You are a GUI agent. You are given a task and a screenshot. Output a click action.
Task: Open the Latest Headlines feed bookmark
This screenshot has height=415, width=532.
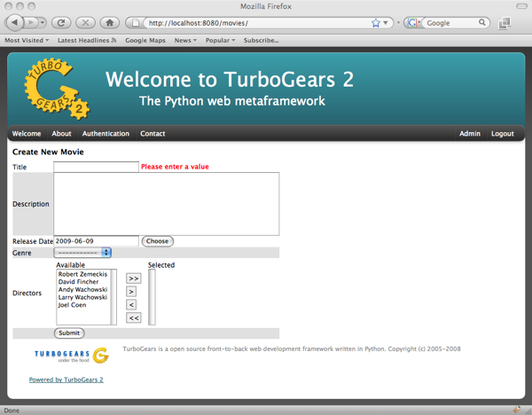pyautogui.click(x=87, y=40)
